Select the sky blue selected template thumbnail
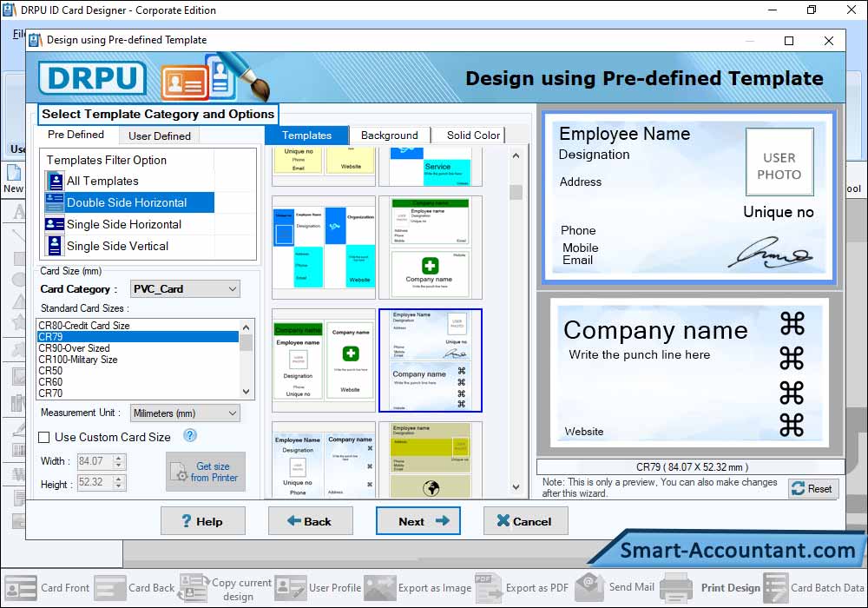The image size is (868, 608). (x=431, y=360)
